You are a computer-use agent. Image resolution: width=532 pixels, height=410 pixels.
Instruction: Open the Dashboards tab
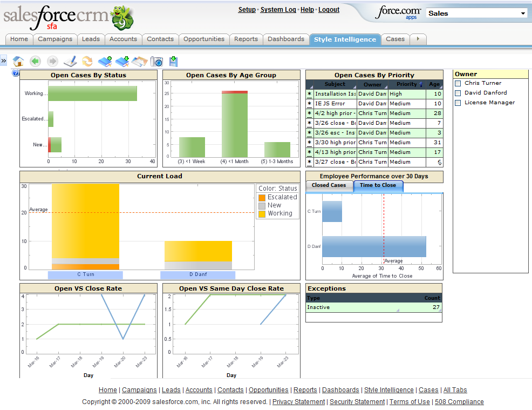coord(286,39)
